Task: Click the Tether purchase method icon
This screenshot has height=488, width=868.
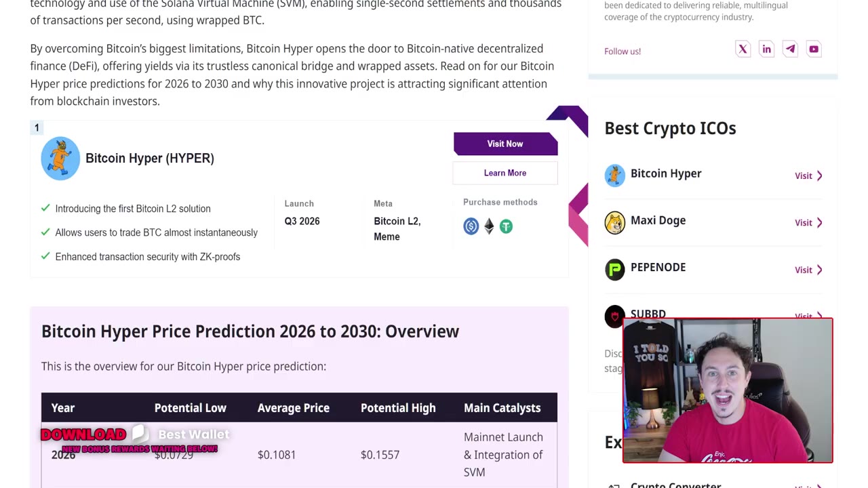Action: (506, 226)
